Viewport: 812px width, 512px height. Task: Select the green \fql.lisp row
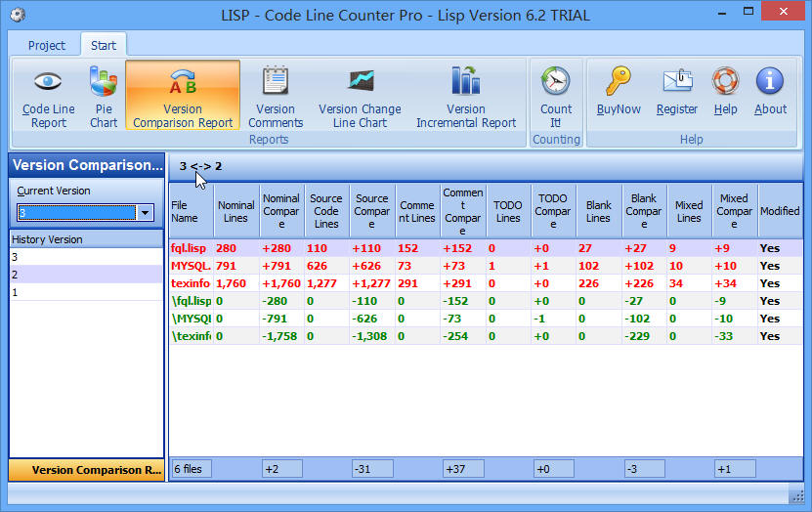tap(486, 301)
